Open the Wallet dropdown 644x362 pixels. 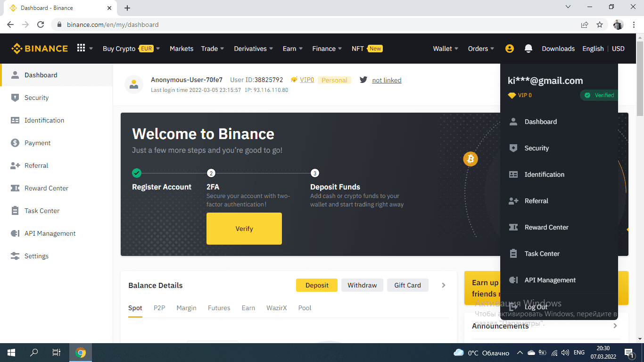click(446, 49)
